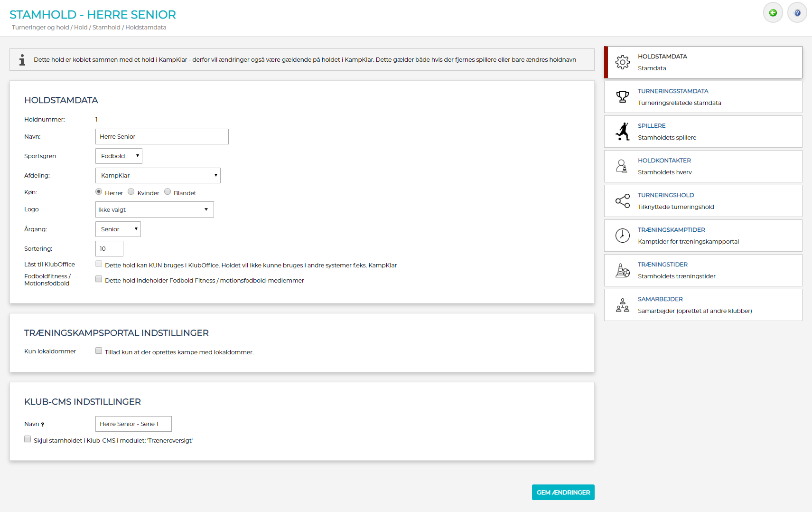
Task: Tick the Kun lokaldommer checkbox
Action: 99,351
